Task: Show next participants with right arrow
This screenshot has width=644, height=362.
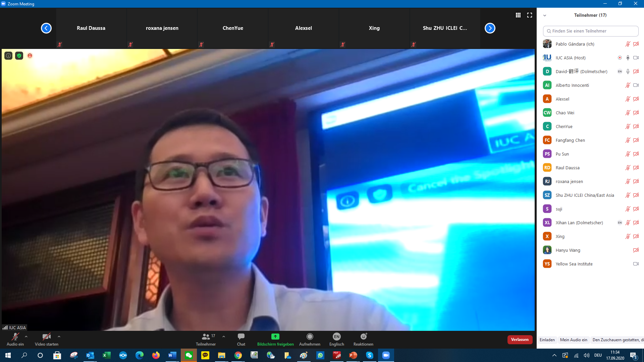Action: 490,28
